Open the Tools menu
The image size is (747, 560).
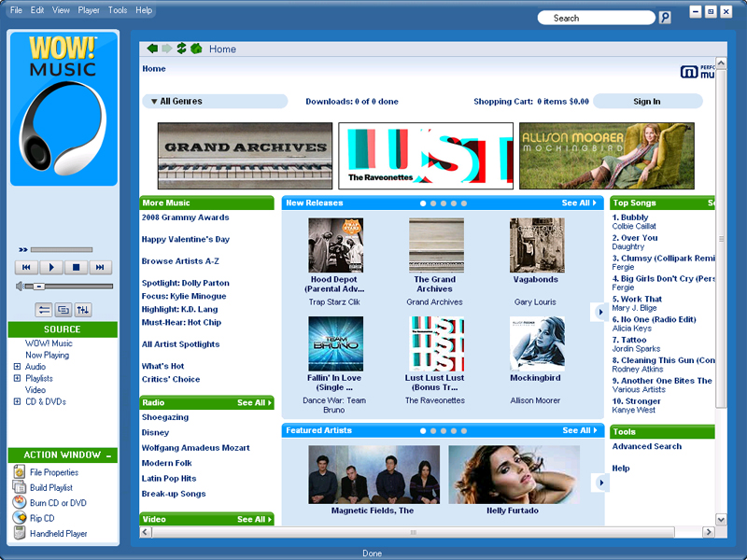tap(118, 10)
